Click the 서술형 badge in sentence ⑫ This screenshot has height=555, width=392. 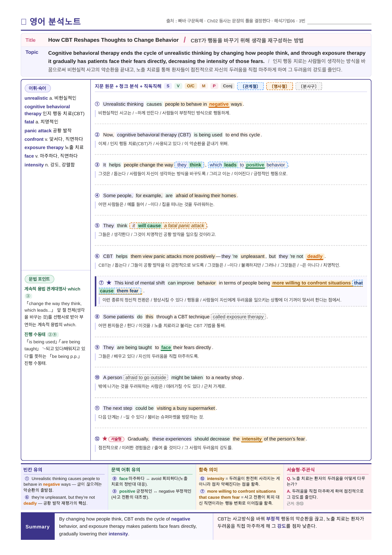pos(116,439)
